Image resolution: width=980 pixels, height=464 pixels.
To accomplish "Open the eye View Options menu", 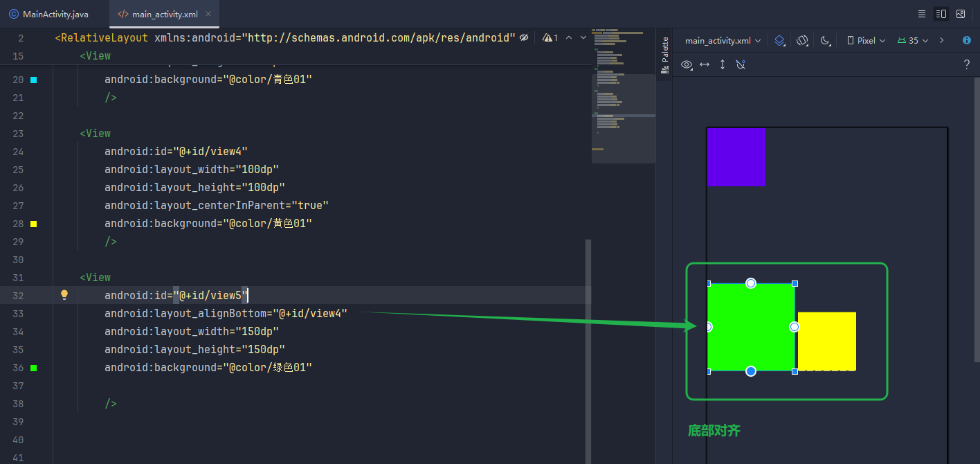I will (x=687, y=64).
